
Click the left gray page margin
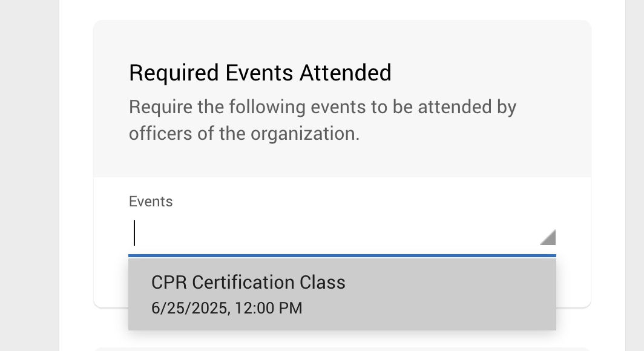[30, 175]
